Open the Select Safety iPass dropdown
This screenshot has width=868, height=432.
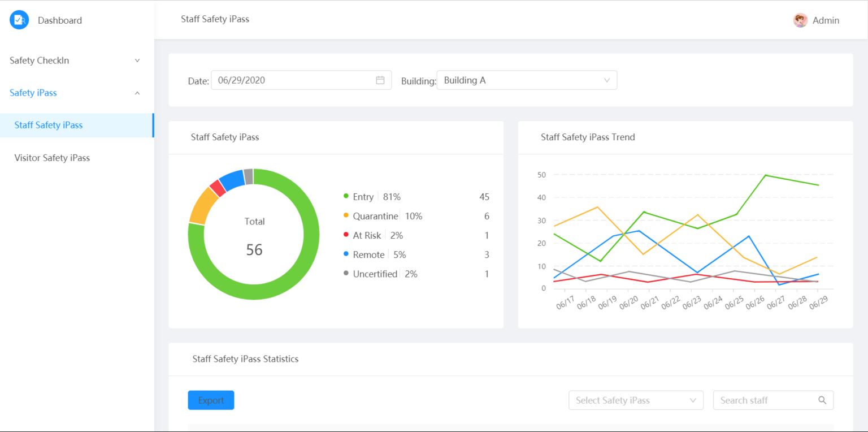[x=635, y=400]
